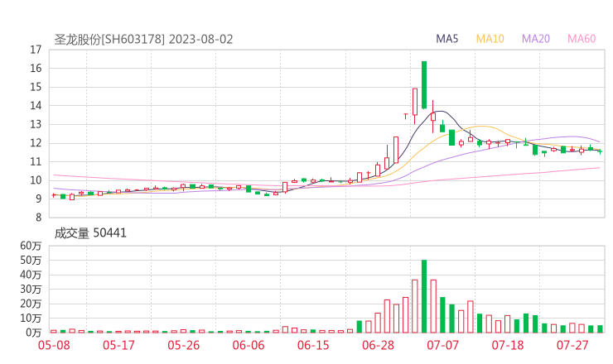Click the 60万 volume axis label
The image size is (613, 364).
coord(31,246)
